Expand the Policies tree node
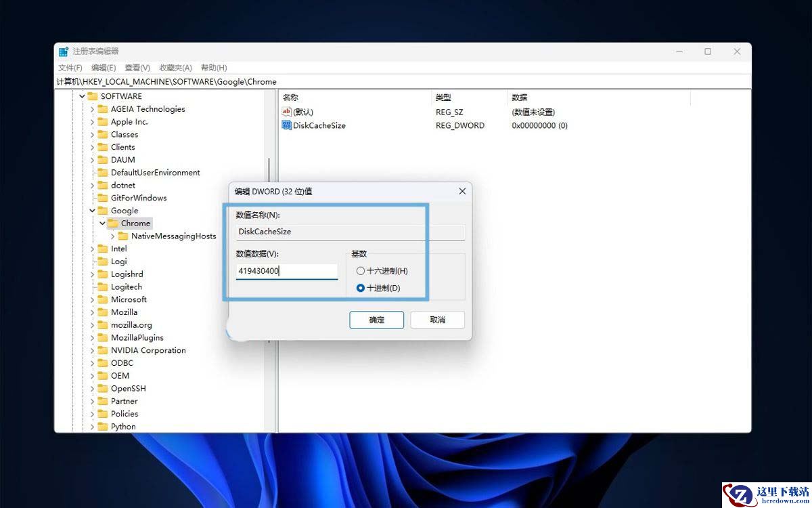812x508 pixels. (x=93, y=414)
